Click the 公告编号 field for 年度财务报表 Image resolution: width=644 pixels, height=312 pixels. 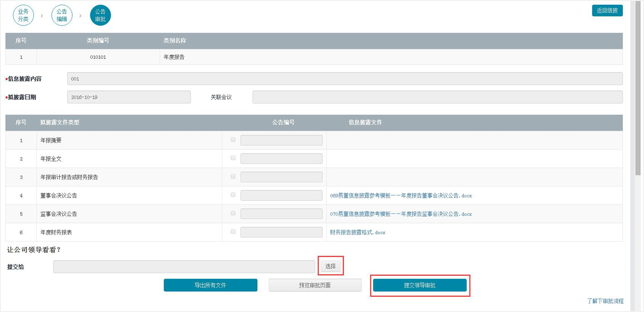pos(281,232)
